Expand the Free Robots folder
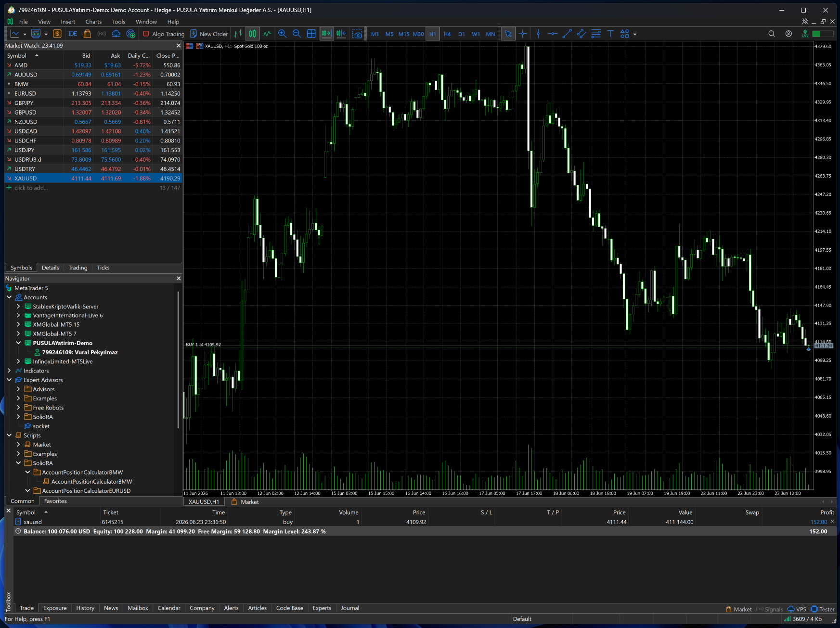Image resolution: width=840 pixels, height=628 pixels. click(18, 408)
